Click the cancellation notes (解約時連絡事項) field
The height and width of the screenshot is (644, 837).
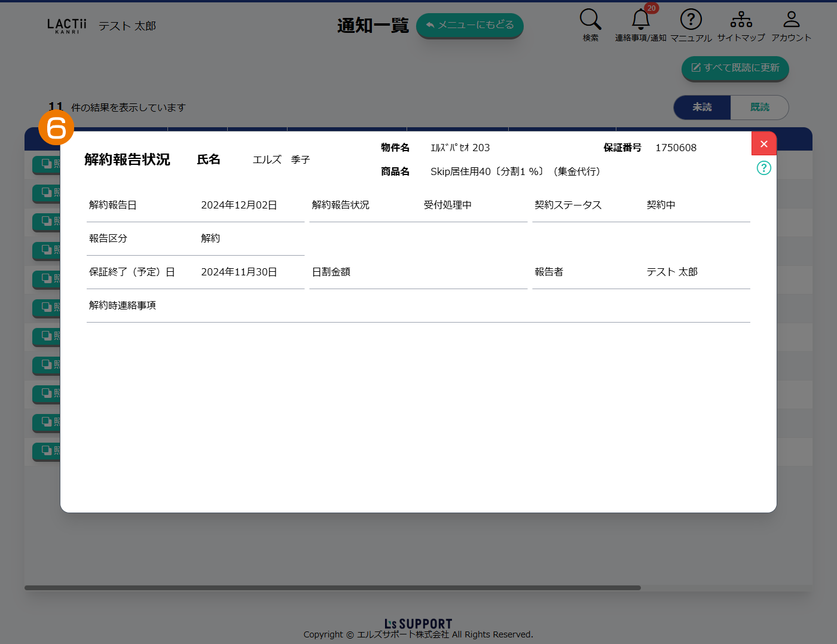(x=418, y=306)
